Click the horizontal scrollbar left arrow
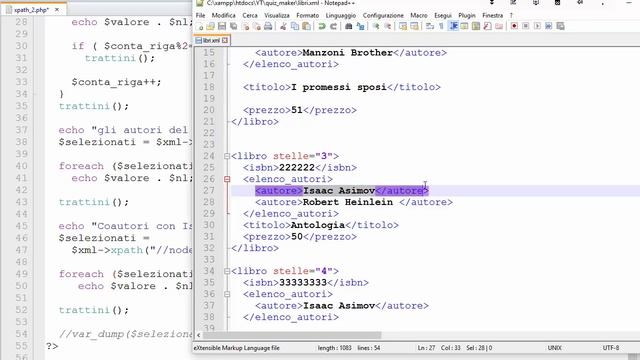 pyautogui.click(x=199, y=335)
